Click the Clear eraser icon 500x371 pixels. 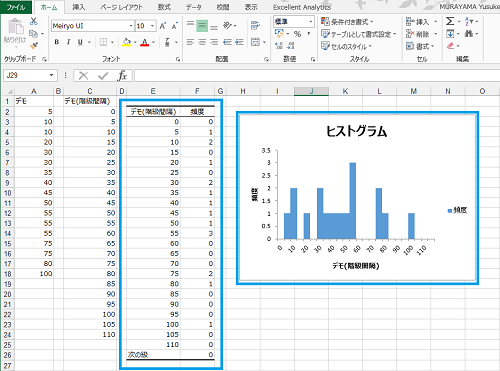click(451, 46)
